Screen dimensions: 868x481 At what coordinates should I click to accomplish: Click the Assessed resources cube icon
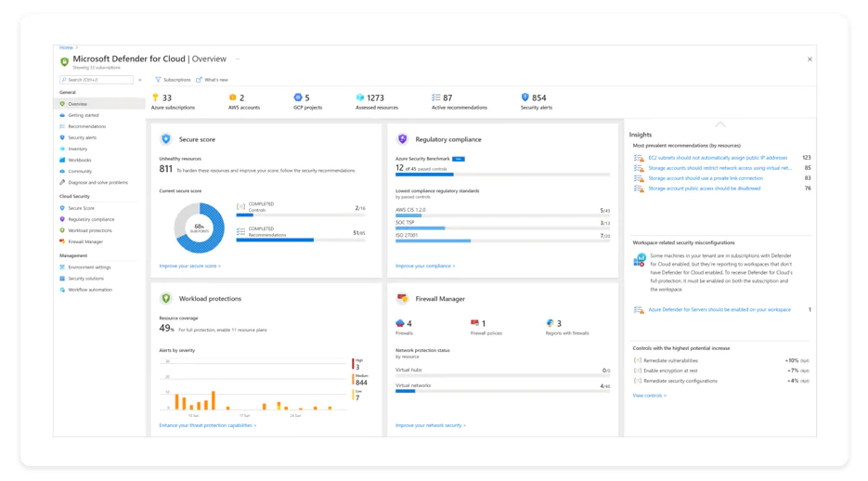360,97
